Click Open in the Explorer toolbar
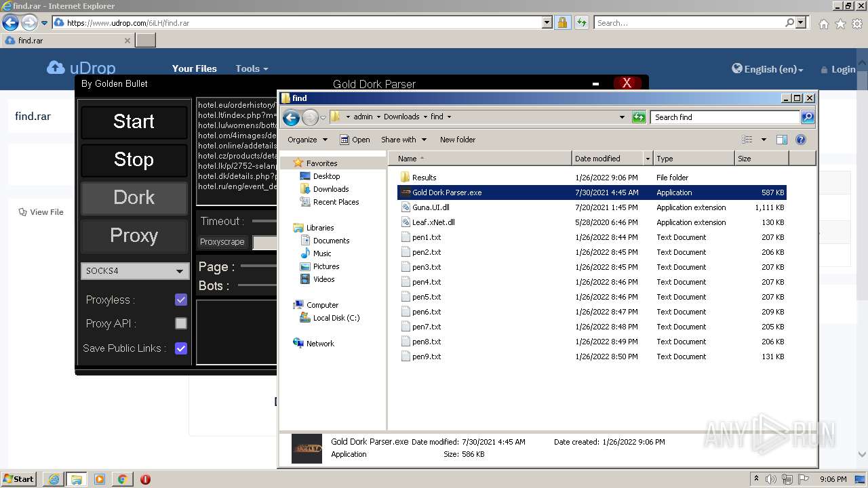The image size is (868, 488). click(355, 140)
